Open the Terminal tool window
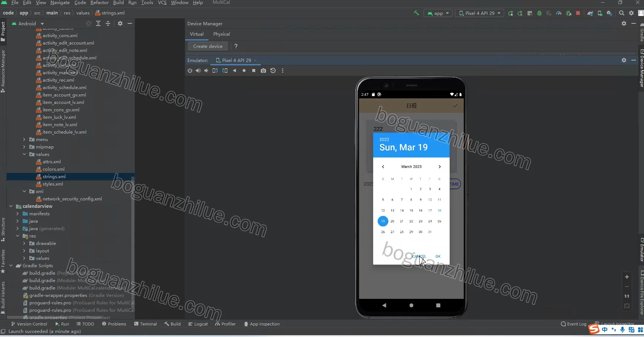This screenshot has height=337, width=644. pyautogui.click(x=145, y=324)
